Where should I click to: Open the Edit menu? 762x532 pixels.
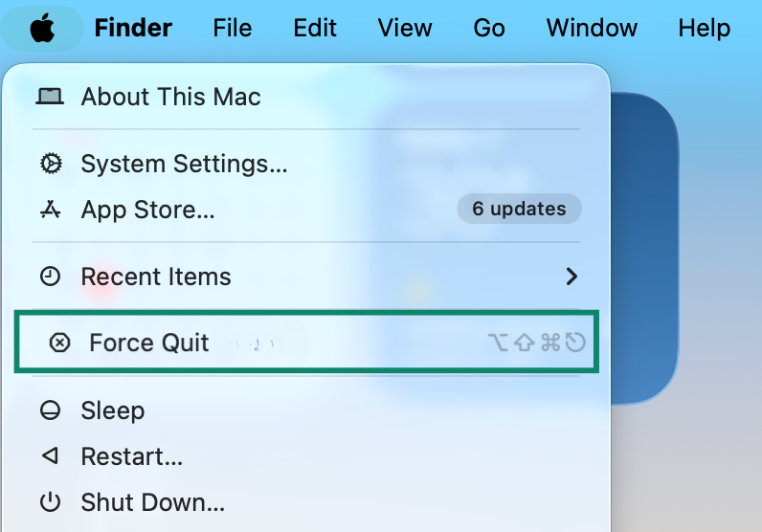click(x=315, y=28)
